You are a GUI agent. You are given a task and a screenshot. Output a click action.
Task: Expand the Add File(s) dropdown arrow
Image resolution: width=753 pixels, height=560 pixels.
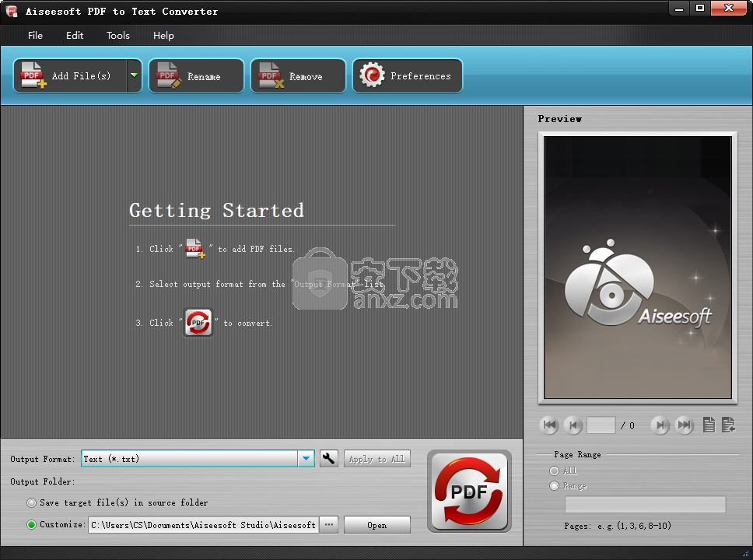tap(135, 76)
